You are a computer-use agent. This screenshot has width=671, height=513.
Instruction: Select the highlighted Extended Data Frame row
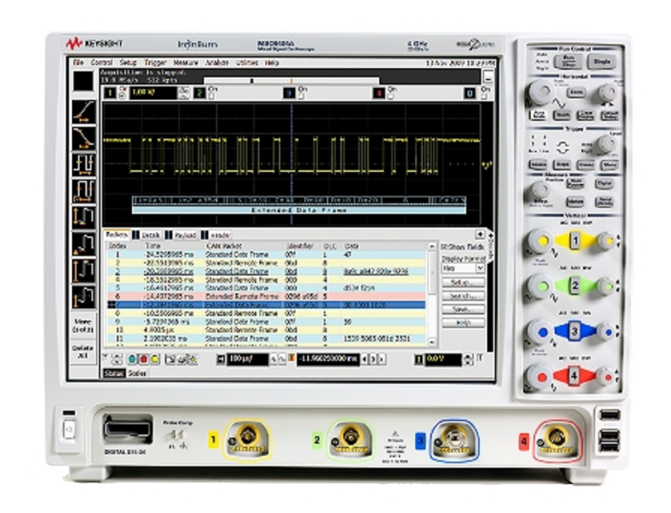266,305
